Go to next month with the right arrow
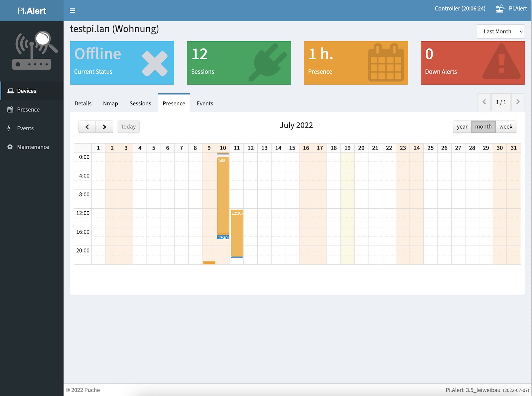The image size is (532, 396). pyautogui.click(x=104, y=127)
